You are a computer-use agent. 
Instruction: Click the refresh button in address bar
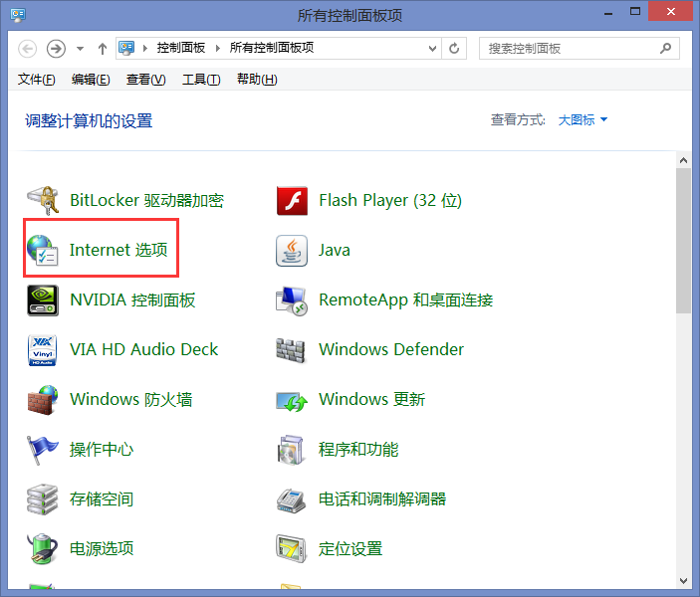[454, 48]
